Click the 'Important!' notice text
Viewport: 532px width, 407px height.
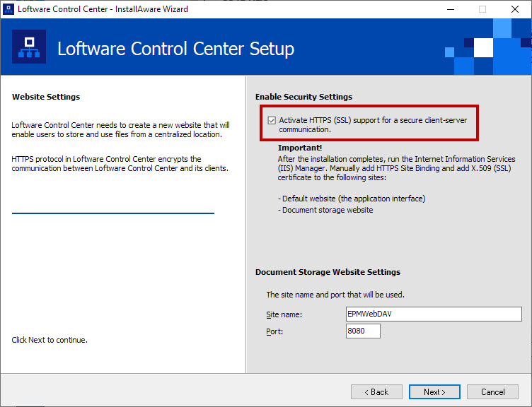[x=300, y=148]
